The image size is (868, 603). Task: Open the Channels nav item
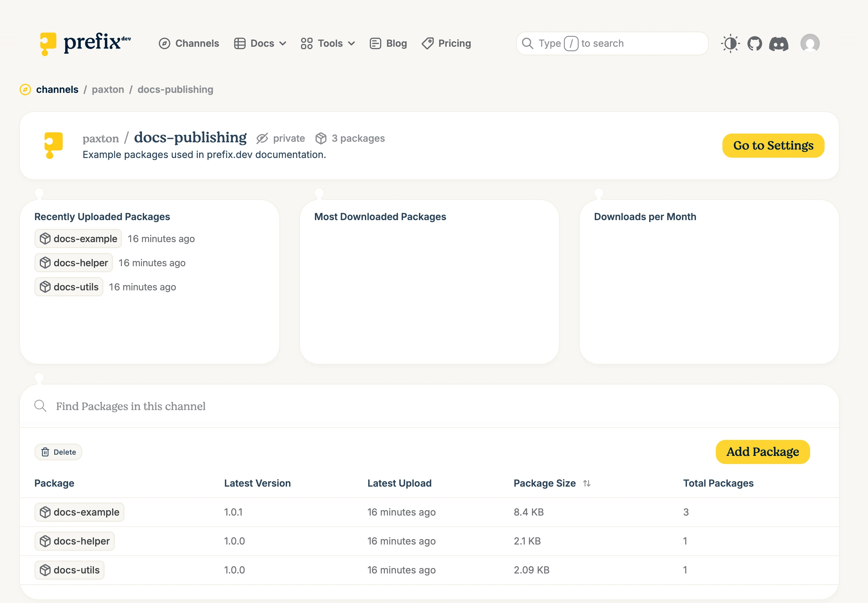tap(189, 43)
